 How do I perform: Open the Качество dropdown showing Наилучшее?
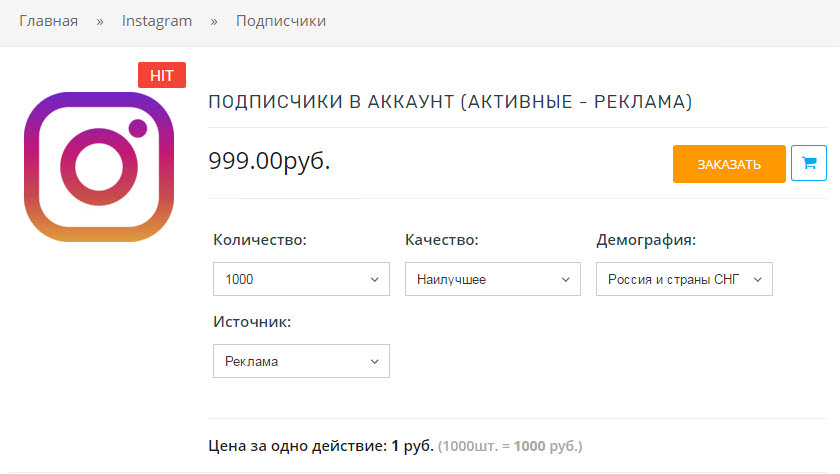pos(492,279)
